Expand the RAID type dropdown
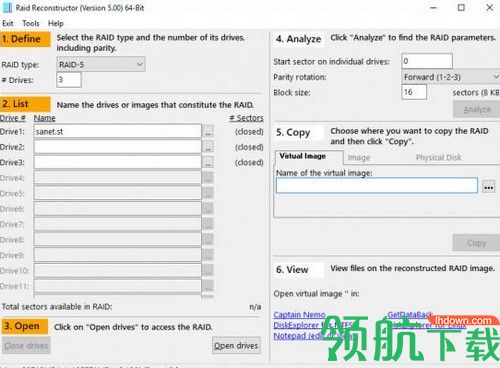Screen dimensions: 500x368 [x=101, y=64]
